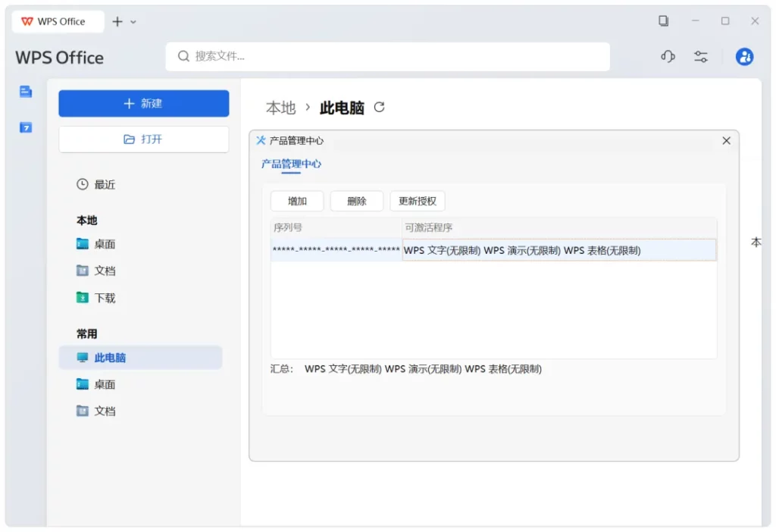The image size is (776, 532).
Task: Click the 增加 button
Action: pos(297,201)
